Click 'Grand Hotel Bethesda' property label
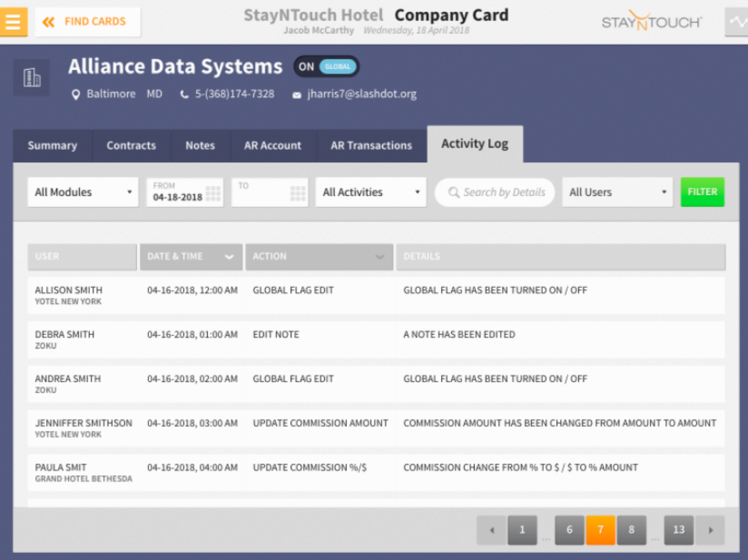Image resolution: width=748 pixels, height=560 pixels. click(84, 479)
